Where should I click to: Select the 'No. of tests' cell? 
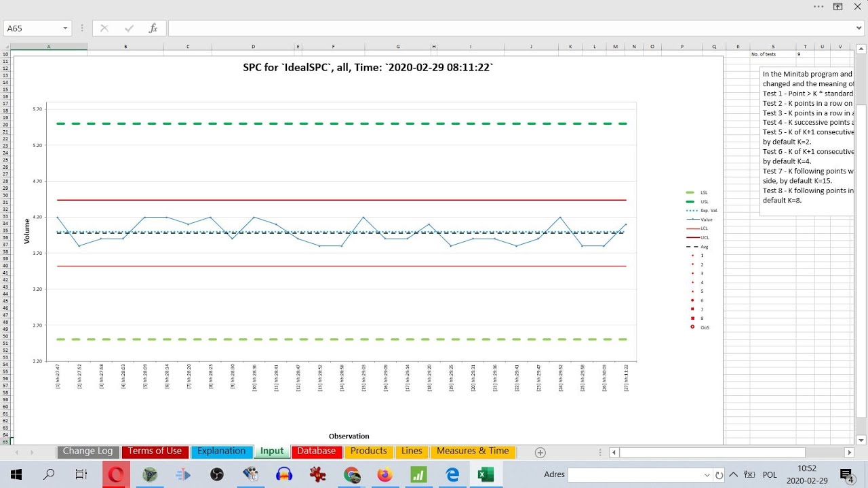pyautogui.click(x=773, y=54)
